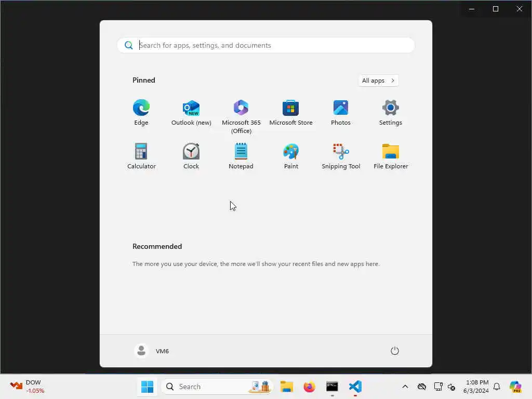Open the Microsoft Store app
The image size is (532, 399).
[x=291, y=113]
